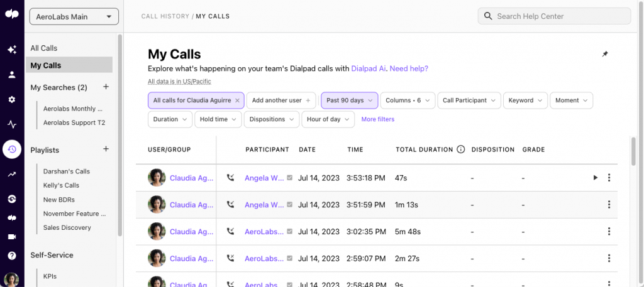644x287 pixels.
Task: Open the settings gear in left rail
Action: [x=11, y=99]
